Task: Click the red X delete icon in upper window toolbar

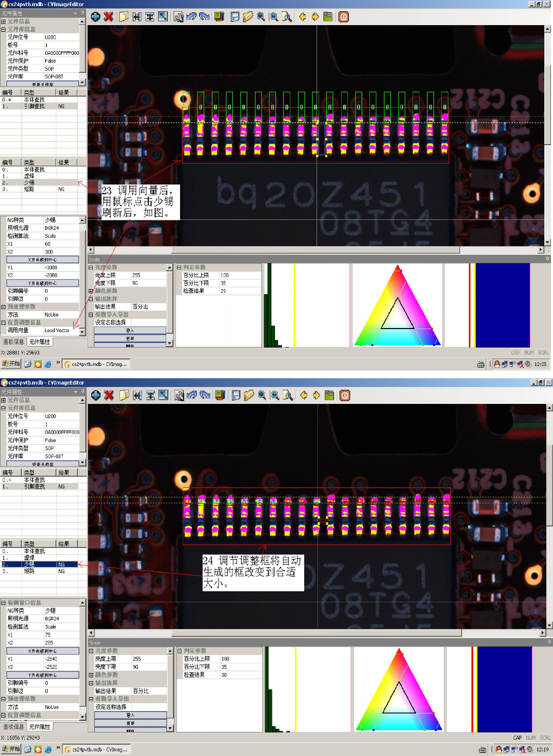Action: 108,17
